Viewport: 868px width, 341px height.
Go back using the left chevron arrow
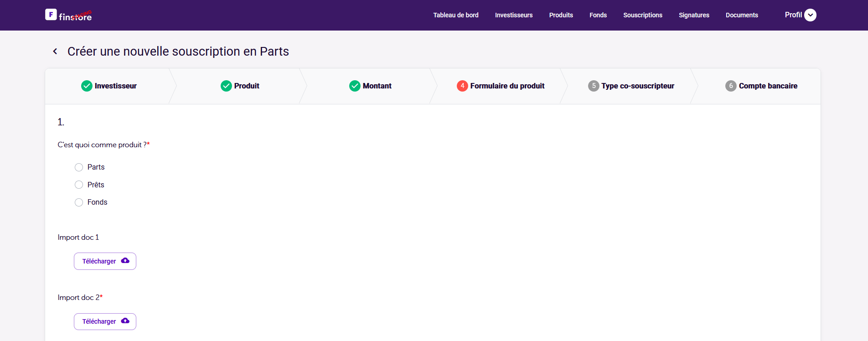(x=55, y=52)
